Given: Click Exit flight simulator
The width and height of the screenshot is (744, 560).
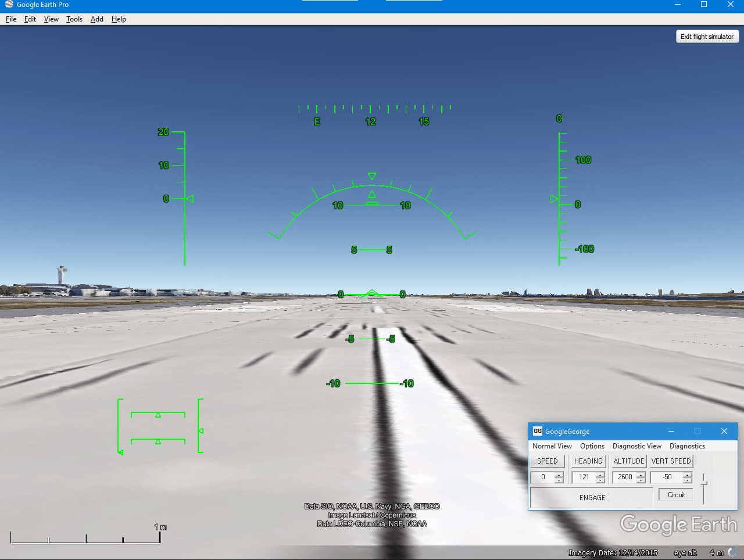Looking at the screenshot, I should click(707, 36).
